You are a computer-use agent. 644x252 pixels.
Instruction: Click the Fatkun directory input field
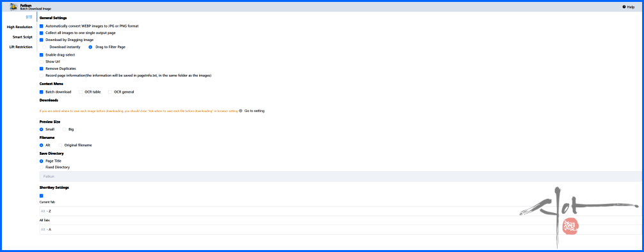click(x=340, y=177)
